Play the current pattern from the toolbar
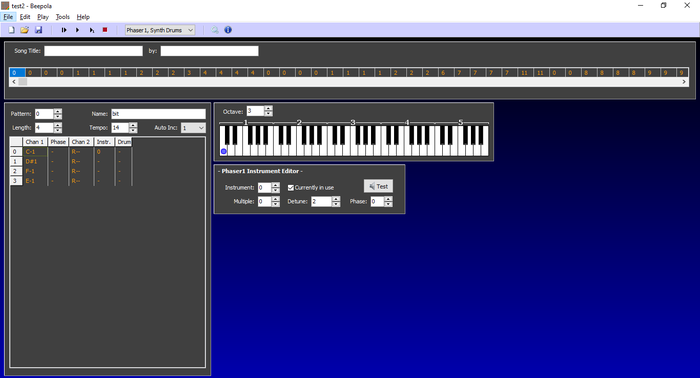 point(92,30)
